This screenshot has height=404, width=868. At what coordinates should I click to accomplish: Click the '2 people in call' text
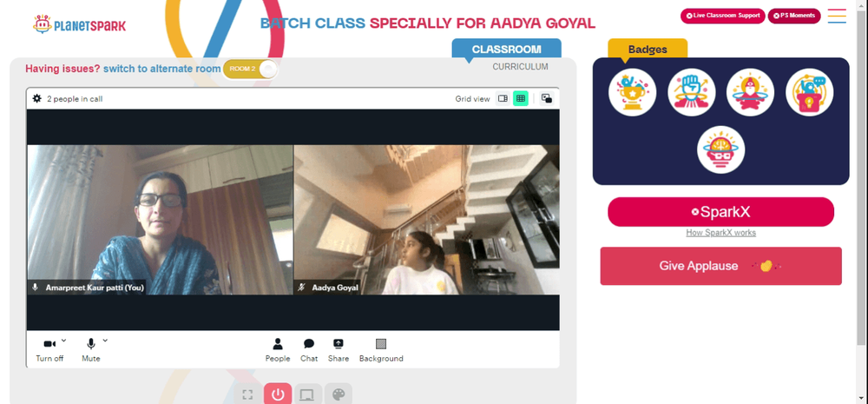coord(75,99)
